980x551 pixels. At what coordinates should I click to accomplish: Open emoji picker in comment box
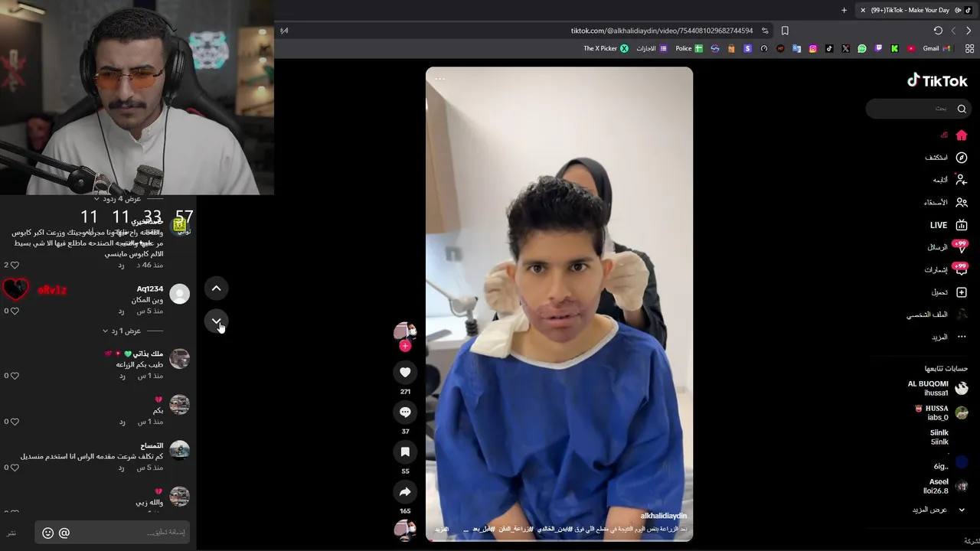point(47,533)
